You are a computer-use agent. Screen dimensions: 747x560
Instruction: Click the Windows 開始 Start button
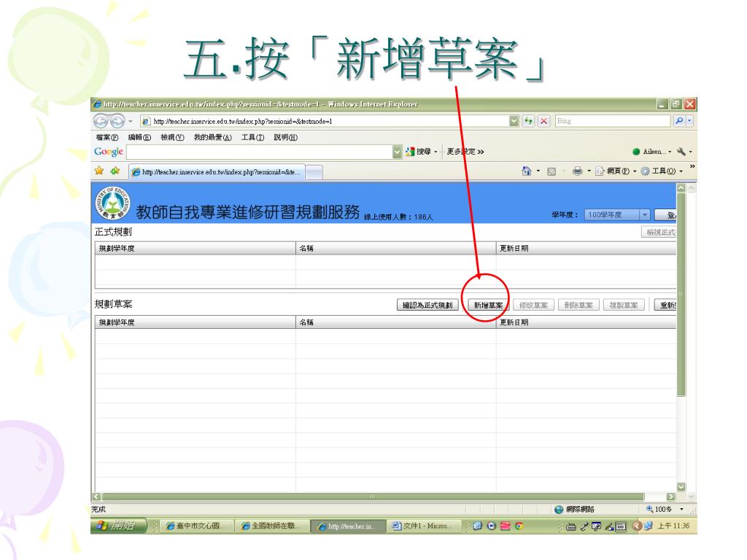pos(117,526)
